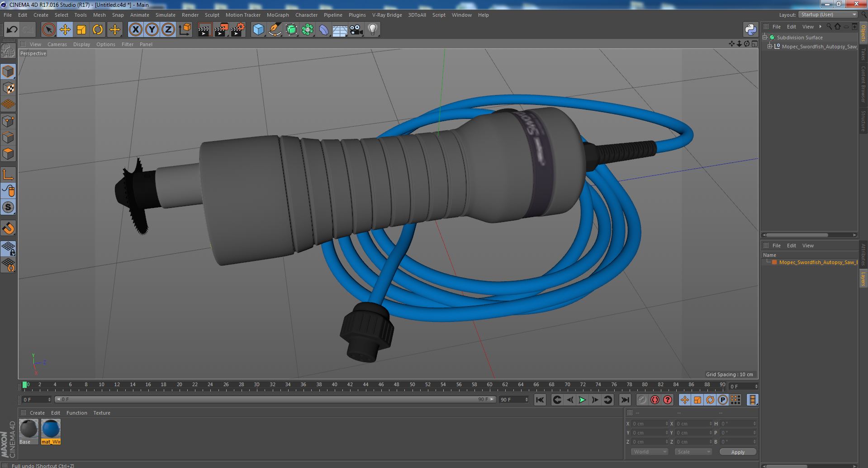Add a Cube primitive object
This screenshot has height=468, width=868.
click(258, 30)
